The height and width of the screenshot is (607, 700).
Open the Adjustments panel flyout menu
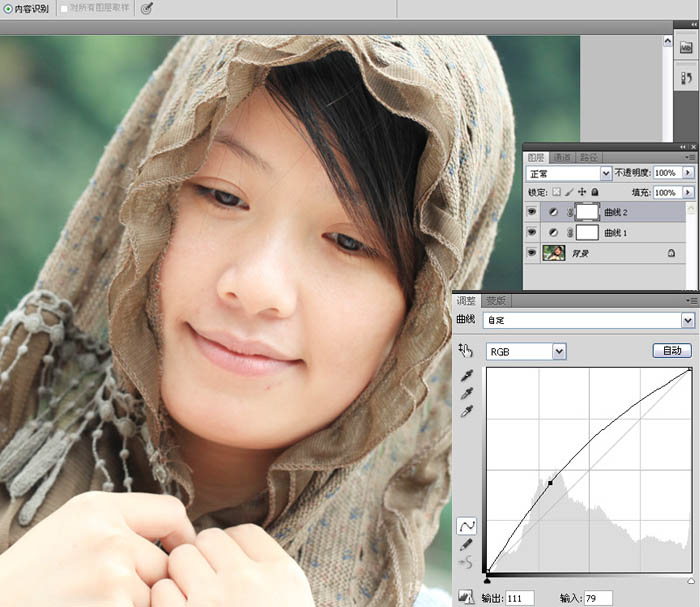click(x=692, y=301)
